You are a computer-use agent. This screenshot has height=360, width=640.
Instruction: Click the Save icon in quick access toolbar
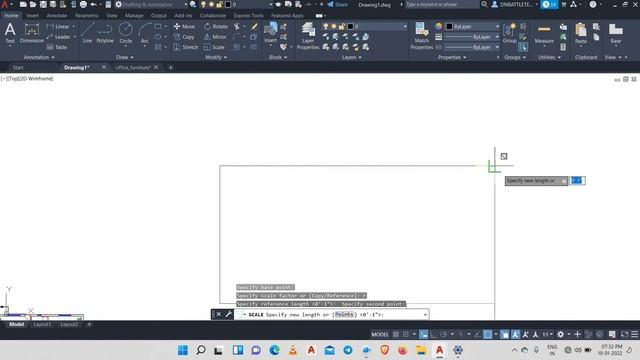[x=43, y=4]
